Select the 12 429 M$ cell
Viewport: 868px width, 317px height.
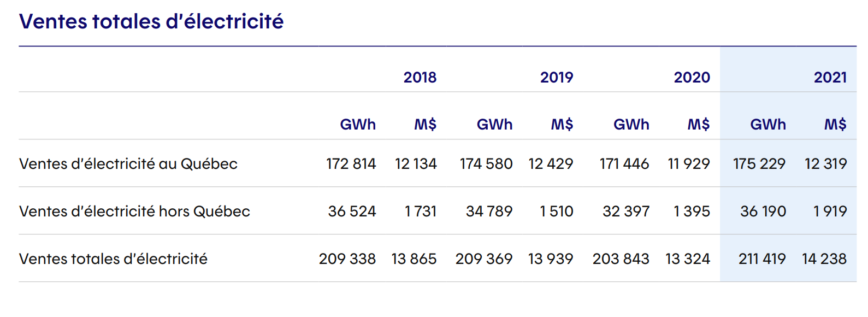tap(551, 164)
